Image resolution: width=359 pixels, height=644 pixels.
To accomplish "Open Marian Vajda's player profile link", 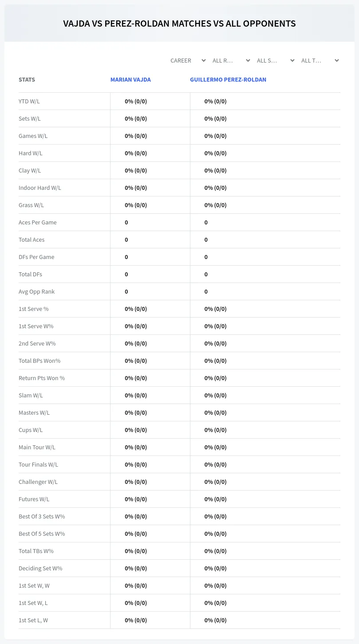I will click(x=130, y=80).
